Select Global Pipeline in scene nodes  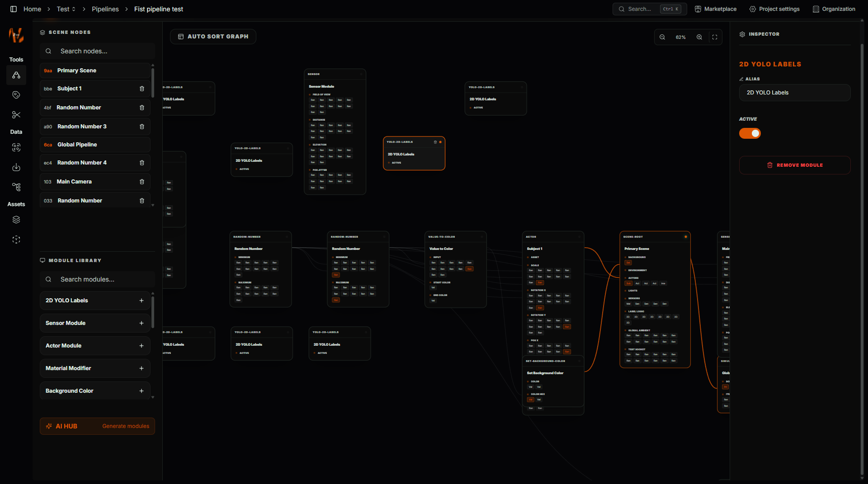coord(95,145)
